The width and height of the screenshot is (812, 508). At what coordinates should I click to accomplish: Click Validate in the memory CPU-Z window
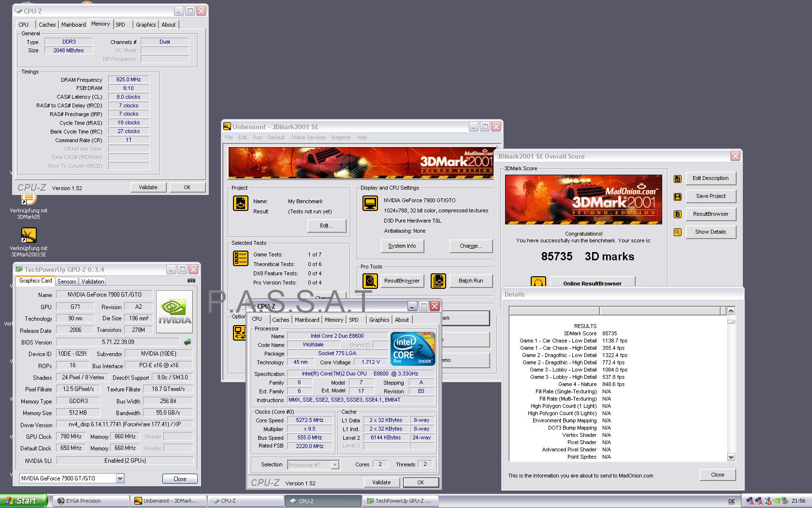(x=148, y=187)
